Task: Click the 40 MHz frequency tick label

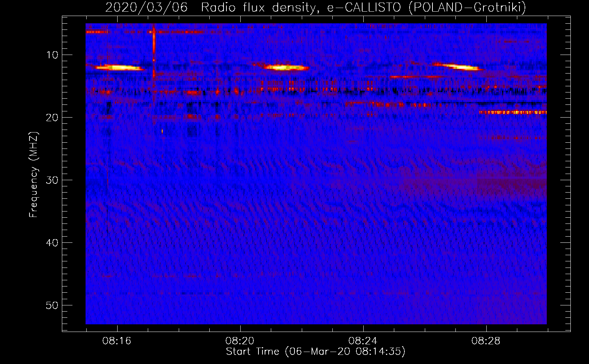Action: [52, 243]
